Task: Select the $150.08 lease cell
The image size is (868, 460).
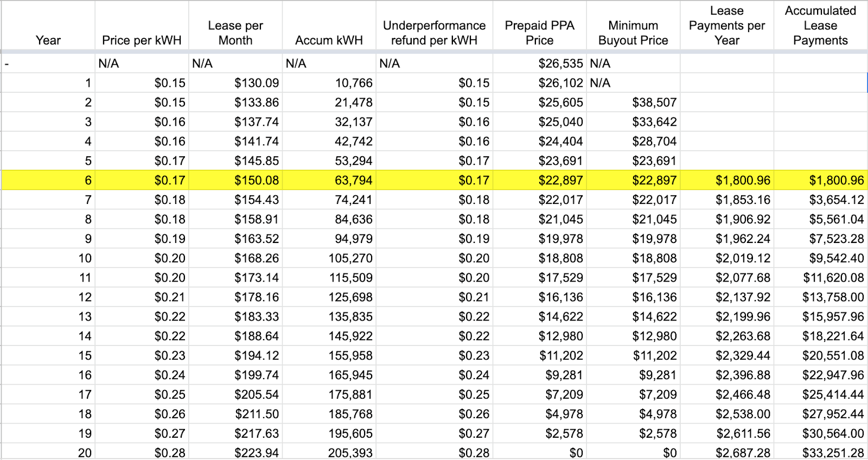Action: tap(235, 180)
